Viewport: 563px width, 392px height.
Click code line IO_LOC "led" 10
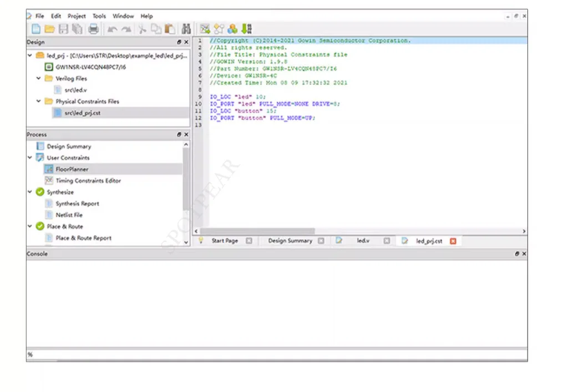coord(238,97)
